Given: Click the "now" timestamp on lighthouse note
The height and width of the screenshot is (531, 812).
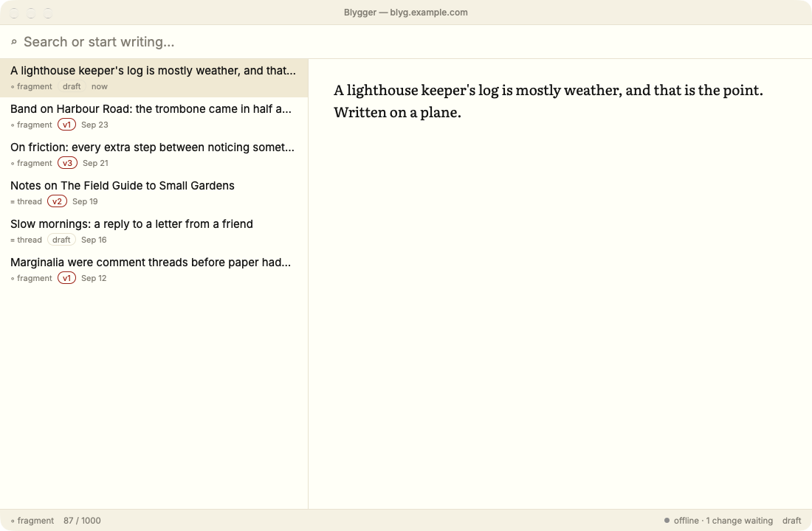Looking at the screenshot, I should 100,86.
